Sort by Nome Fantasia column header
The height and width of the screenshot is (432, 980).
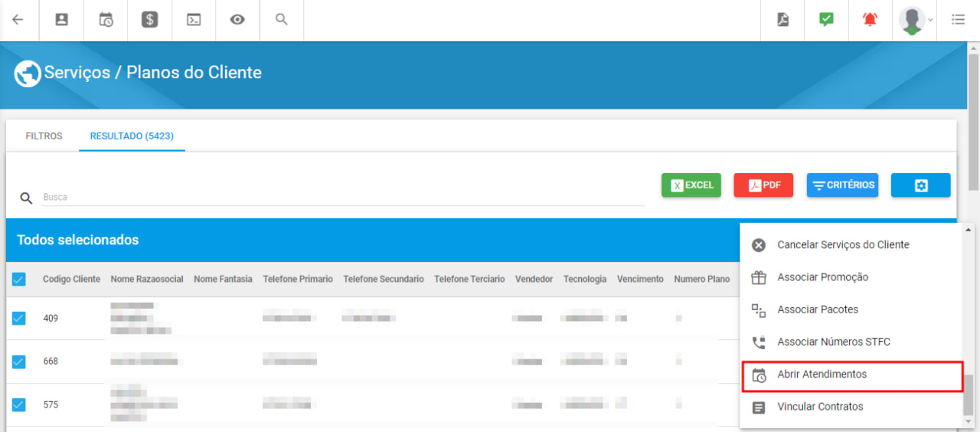(x=223, y=280)
